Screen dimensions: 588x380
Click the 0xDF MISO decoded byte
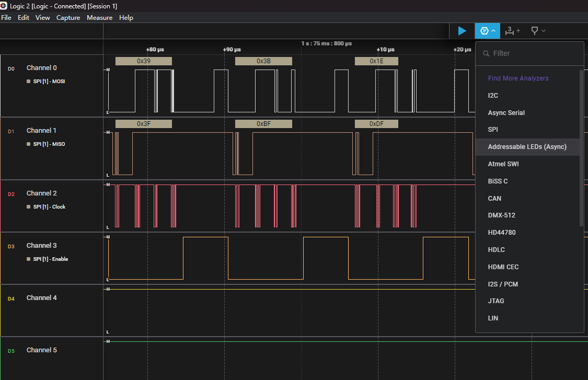click(x=376, y=124)
